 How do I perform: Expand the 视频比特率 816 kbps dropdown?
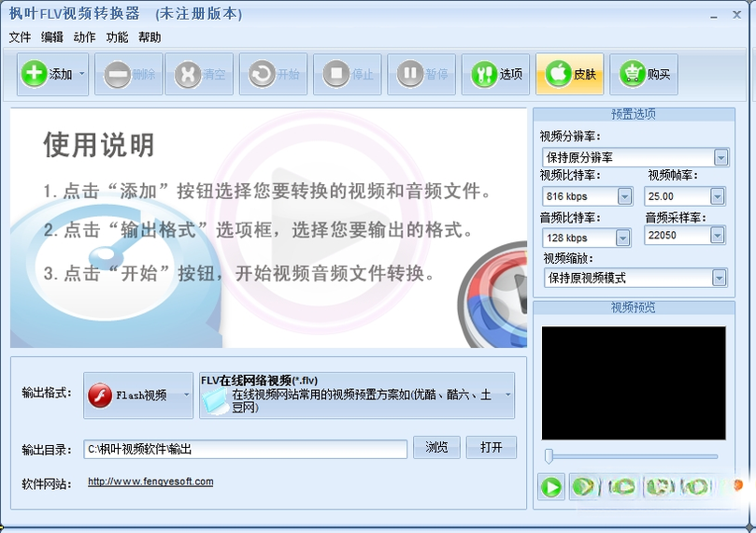(x=624, y=196)
